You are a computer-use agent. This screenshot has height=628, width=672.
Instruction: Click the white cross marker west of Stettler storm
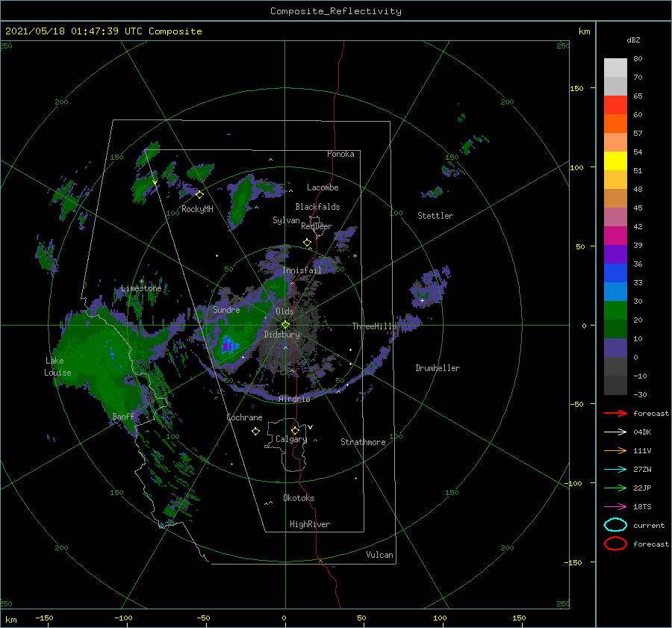[422, 300]
